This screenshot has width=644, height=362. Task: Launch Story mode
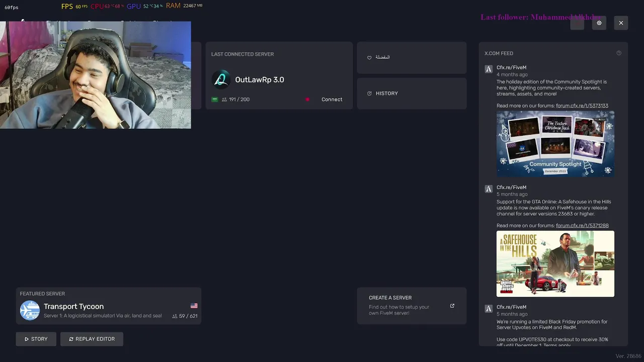click(x=36, y=339)
